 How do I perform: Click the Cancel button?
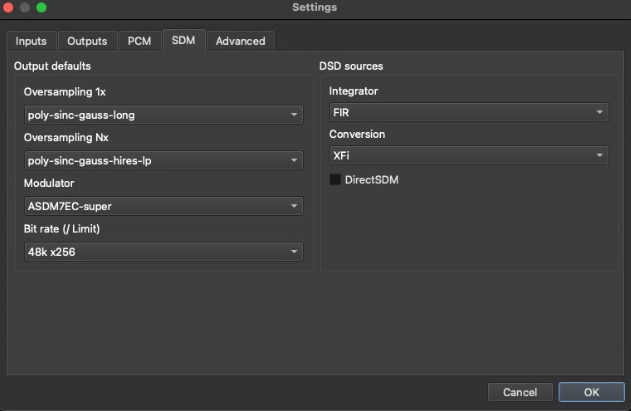520,392
